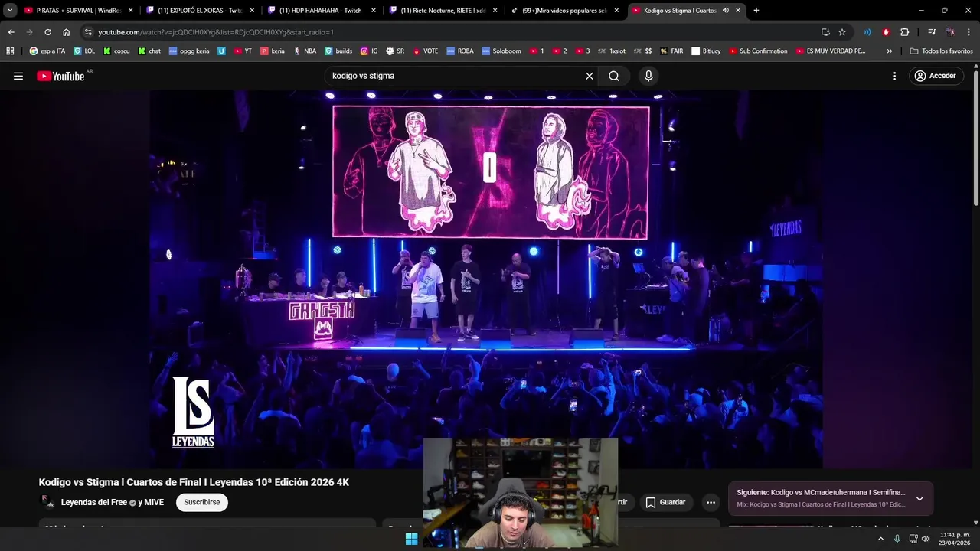Open the IG Instagram bookmark

tap(369, 51)
